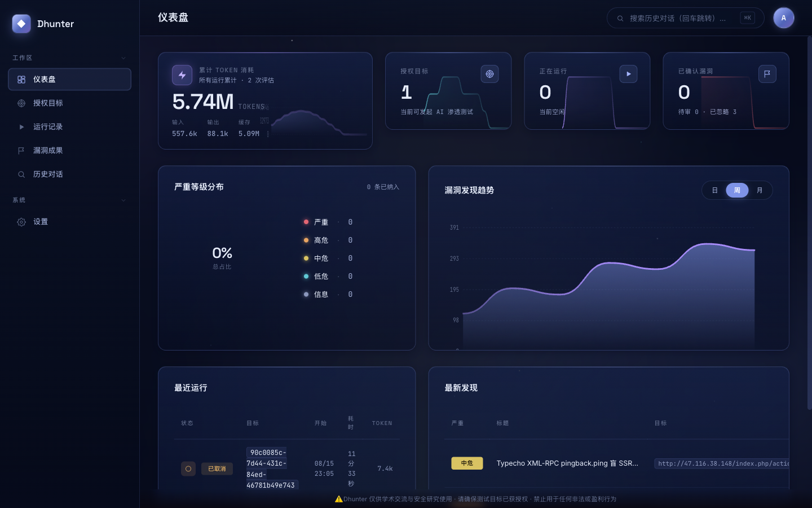Click the flag icon on 已确认漏洞 card
The height and width of the screenshot is (508, 812).
[767, 74]
